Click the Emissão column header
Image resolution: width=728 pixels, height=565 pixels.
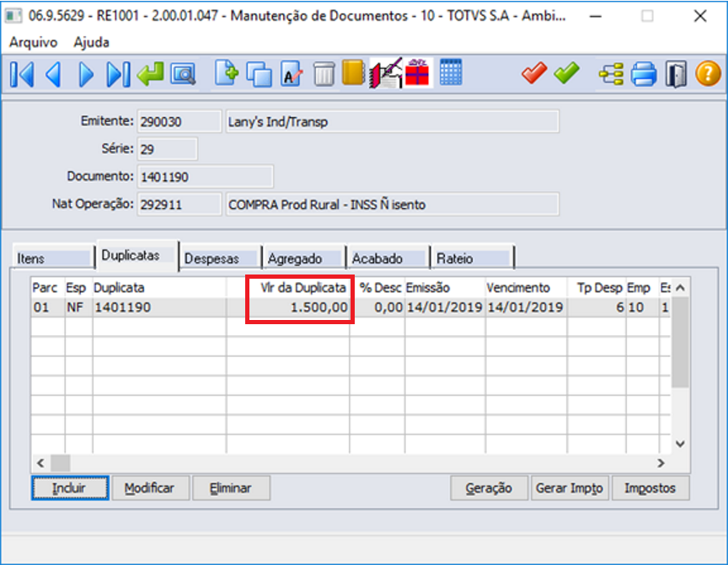pyautogui.click(x=445, y=288)
